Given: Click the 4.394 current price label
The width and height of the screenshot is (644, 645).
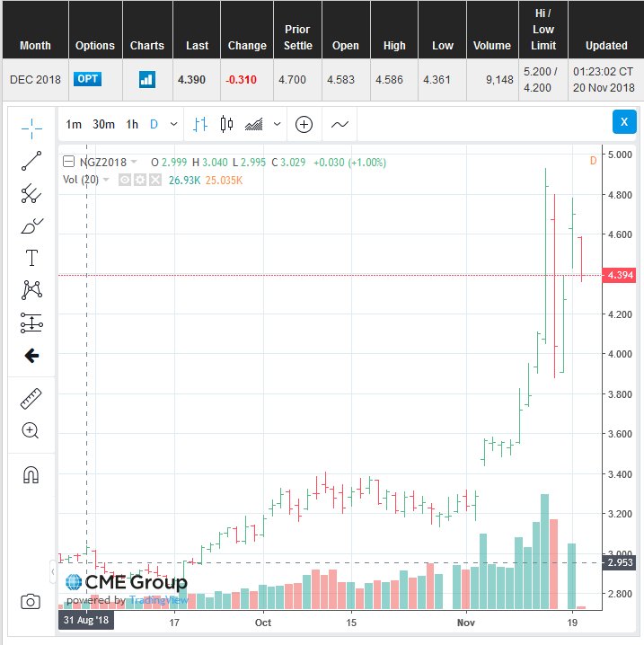Looking at the screenshot, I should coord(619,275).
